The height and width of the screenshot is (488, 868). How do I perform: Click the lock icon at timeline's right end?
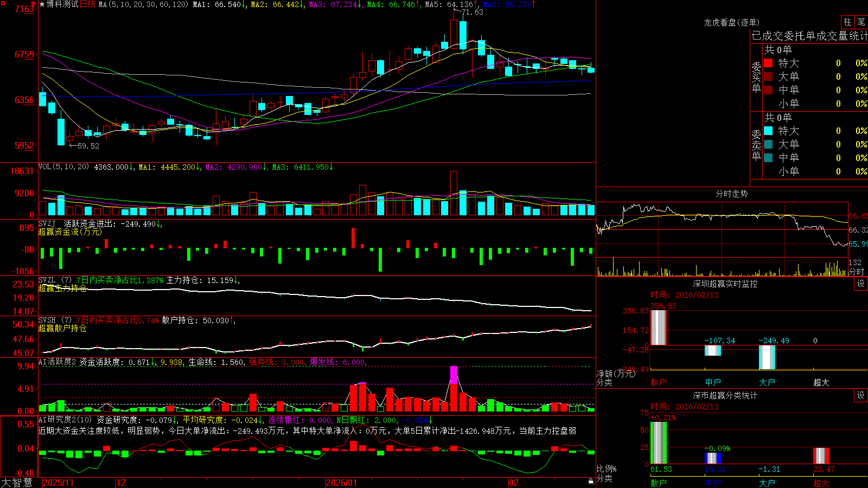591,481
